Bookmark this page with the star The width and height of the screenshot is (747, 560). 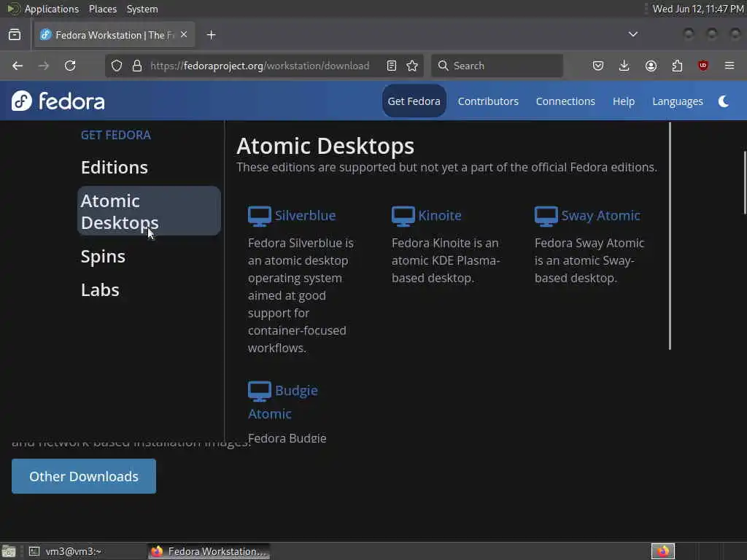tap(413, 66)
